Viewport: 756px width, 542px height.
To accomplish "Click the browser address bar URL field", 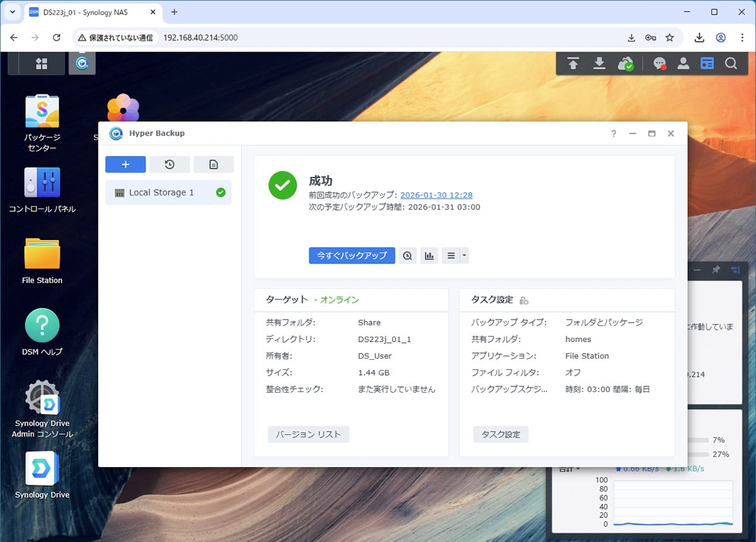I will (378, 38).
